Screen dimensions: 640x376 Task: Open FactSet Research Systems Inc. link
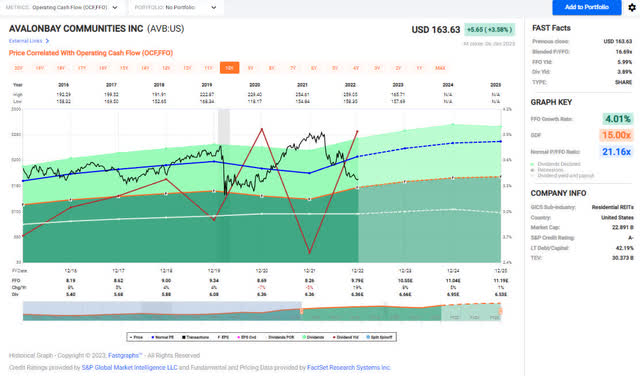tap(349, 367)
